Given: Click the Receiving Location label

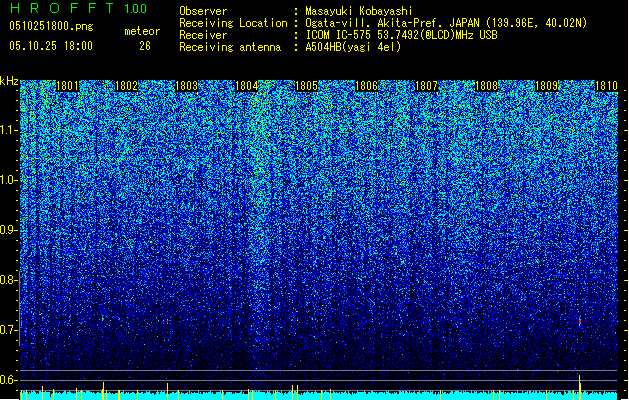Looking at the screenshot, I should [233, 24].
